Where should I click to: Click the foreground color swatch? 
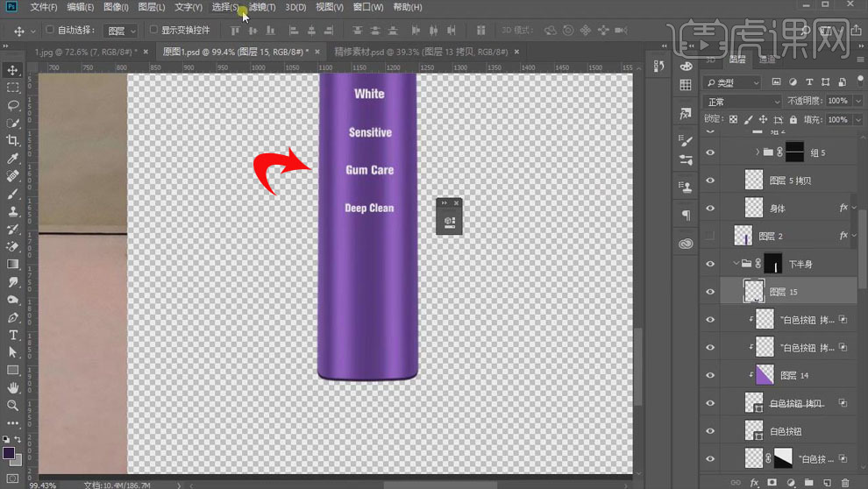[x=9, y=453]
